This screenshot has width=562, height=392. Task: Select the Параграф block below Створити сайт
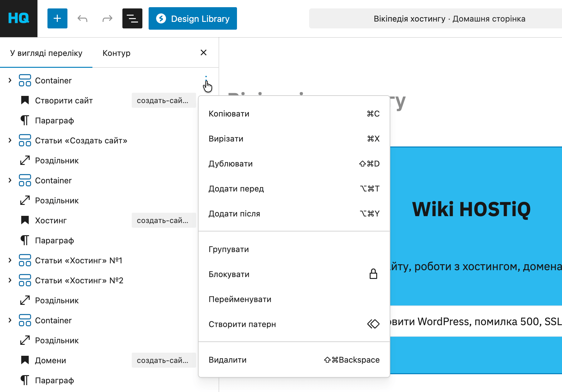54,121
